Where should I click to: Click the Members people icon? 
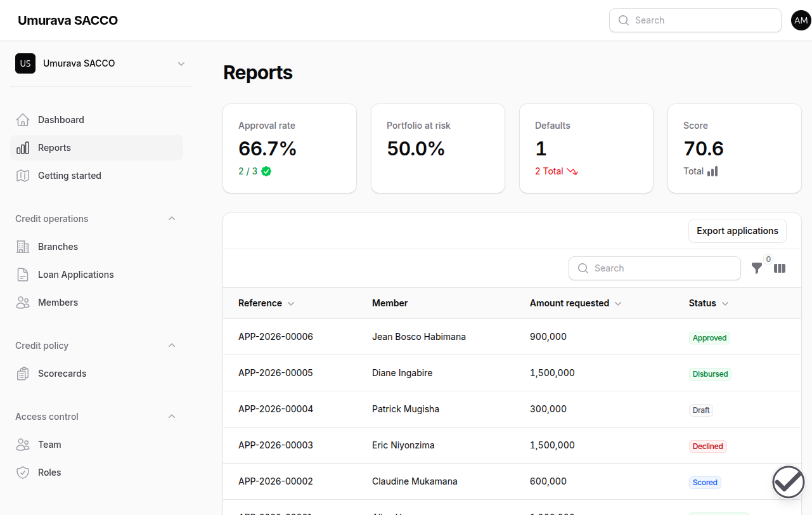[x=23, y=303]
